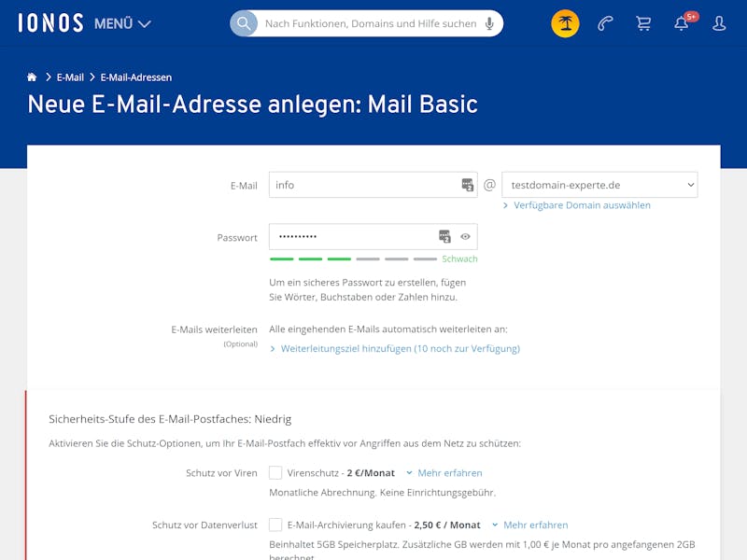This screenshot has width=747, height=560.
Task: Open notifications bell icon
Action: (x=682, y=23)
